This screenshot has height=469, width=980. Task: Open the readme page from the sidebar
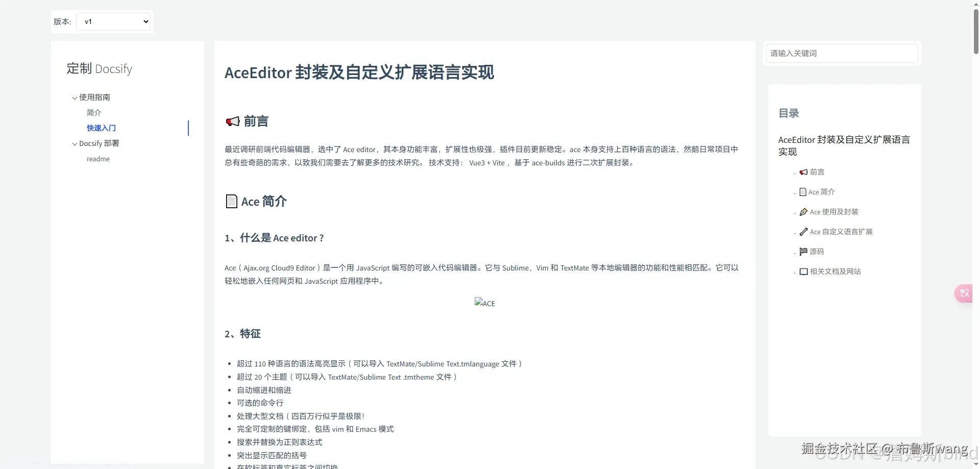pyautogui.click(x=97, y=159)
